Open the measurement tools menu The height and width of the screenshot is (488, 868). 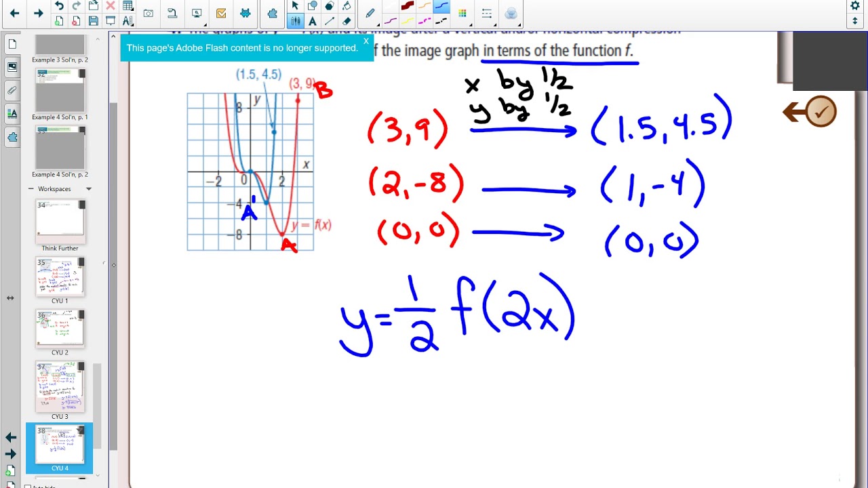(x=127, y=22)
